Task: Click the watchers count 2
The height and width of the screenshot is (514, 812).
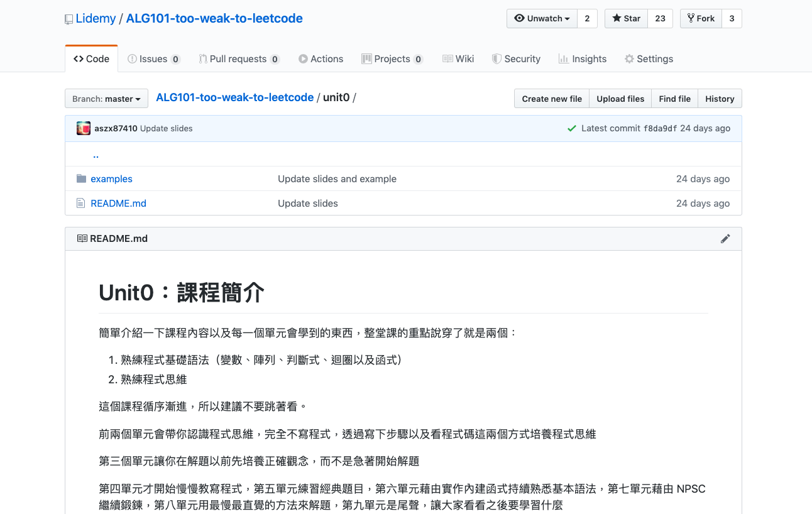Action: [587, 18]
